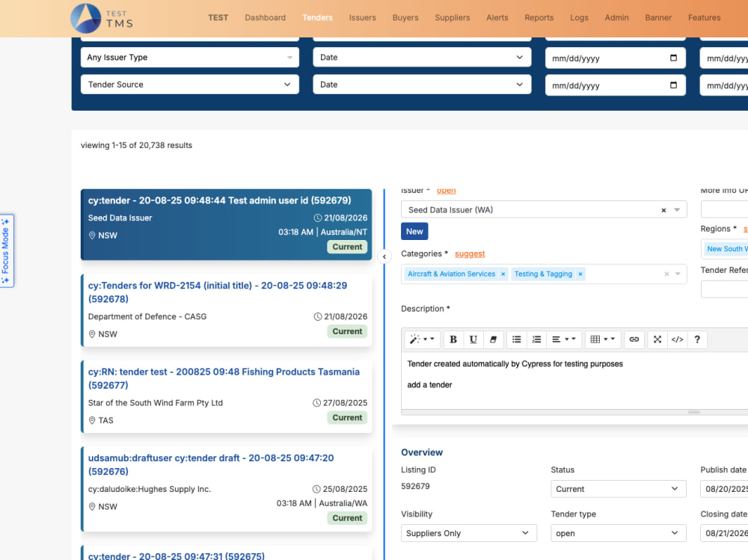Expand the Seed Data Issuer (WA) dropdown arrow
This screenshot has height=560, width=748.
pyautogui.click(x=677, y=210)
